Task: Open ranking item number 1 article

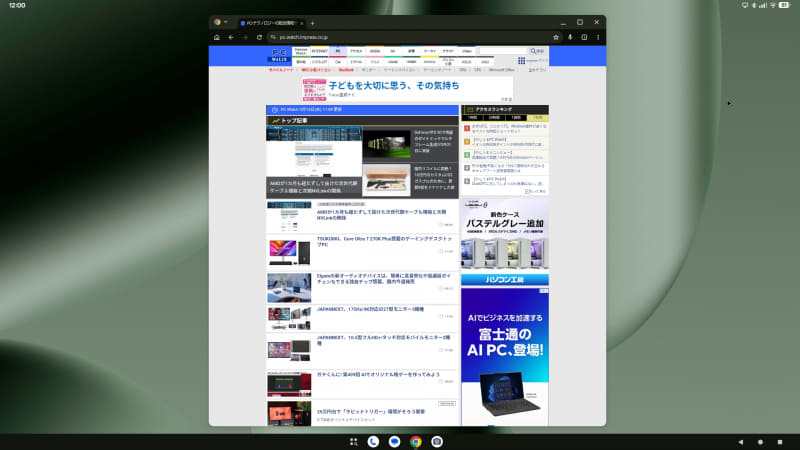Action: coord(508,129)
